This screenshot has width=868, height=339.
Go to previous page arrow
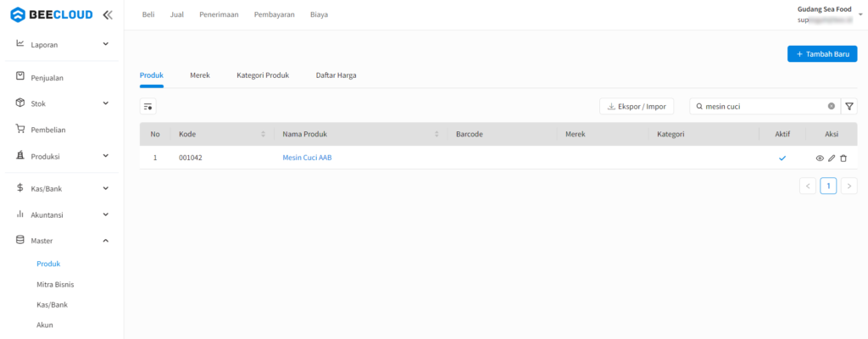pyautogui.click(x=808, y=186)
